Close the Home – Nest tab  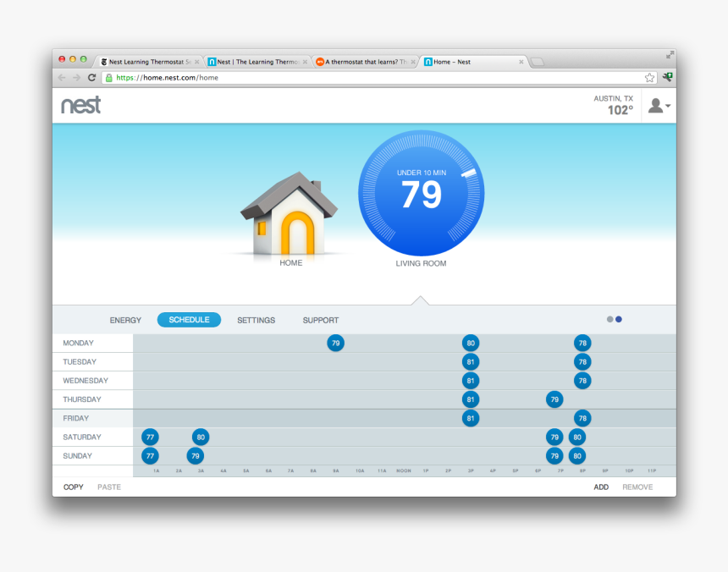(x=521, y=62)
